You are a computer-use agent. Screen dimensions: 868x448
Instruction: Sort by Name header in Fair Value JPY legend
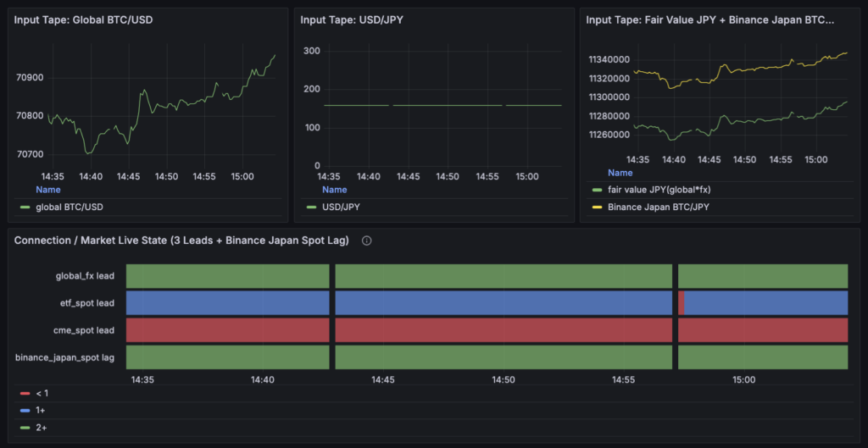tap(620, 173)
